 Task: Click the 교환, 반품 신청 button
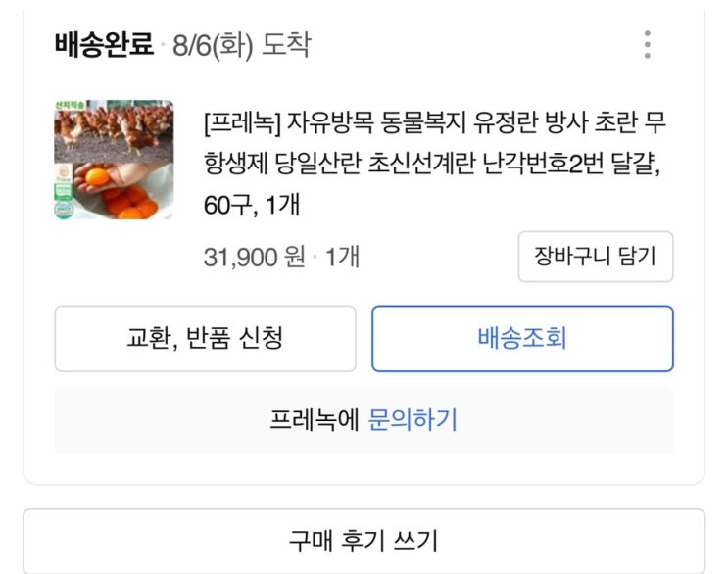[x=205, y=339]
